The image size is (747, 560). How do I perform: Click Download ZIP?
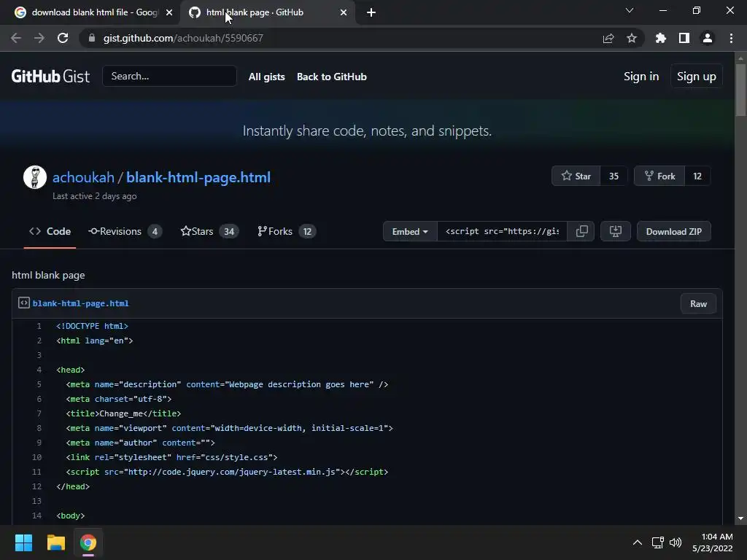point(673,231)
